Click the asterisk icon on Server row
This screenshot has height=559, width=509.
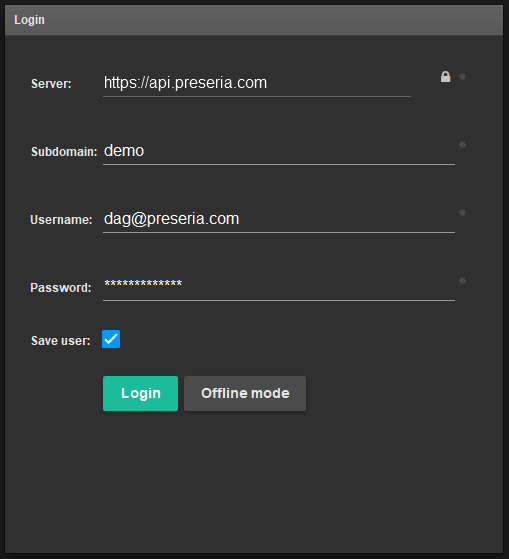(x=462, y=77)
